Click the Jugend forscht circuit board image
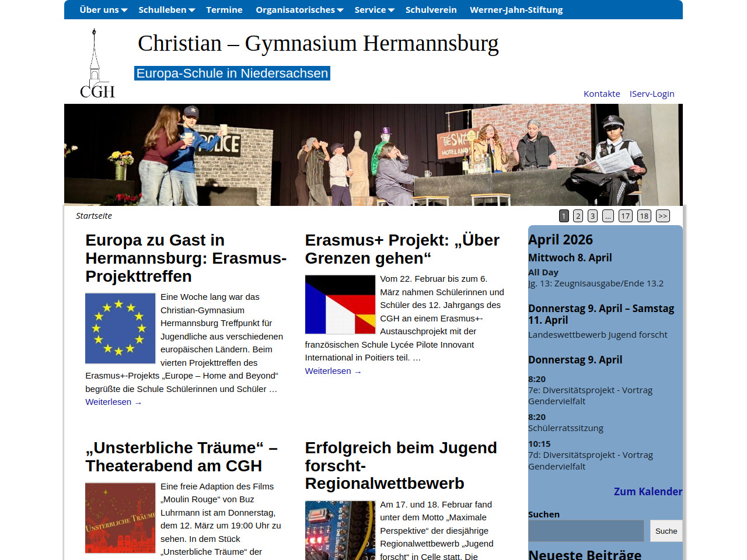 (340, 531)
